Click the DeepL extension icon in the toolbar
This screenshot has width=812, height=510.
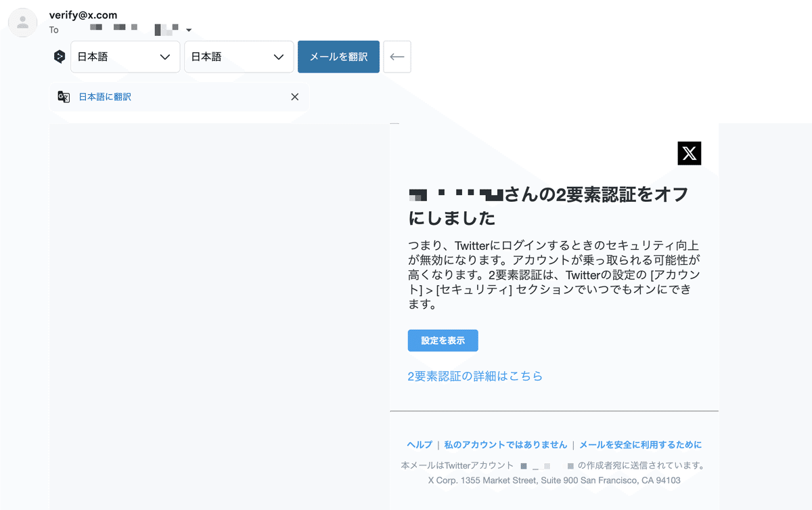point(59,57)
